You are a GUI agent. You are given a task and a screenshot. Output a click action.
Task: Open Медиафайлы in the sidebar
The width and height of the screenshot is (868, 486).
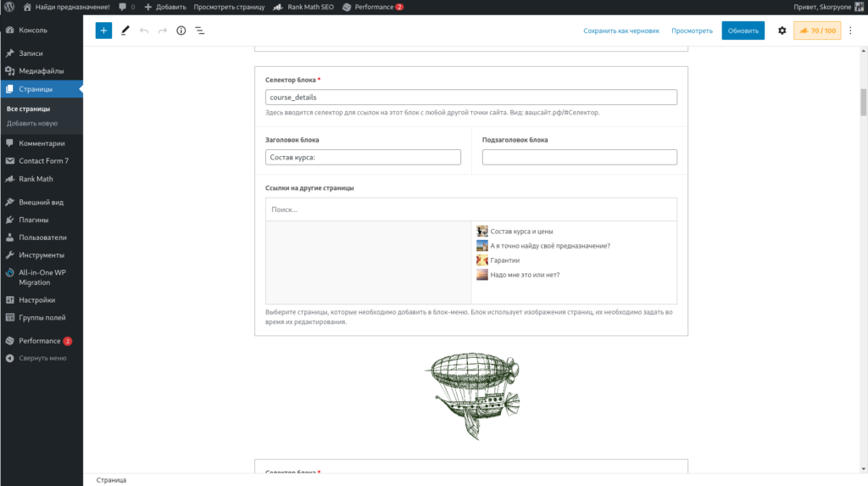(42, 71)
